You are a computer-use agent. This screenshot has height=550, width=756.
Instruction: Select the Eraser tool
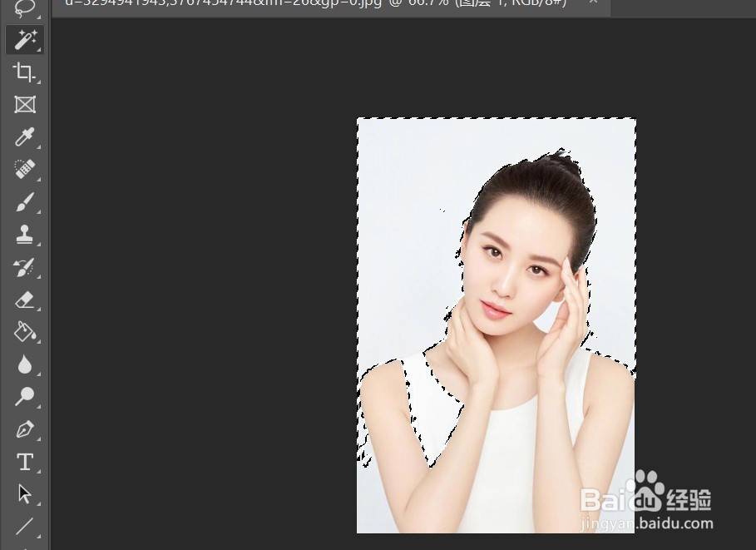[25, 300]
